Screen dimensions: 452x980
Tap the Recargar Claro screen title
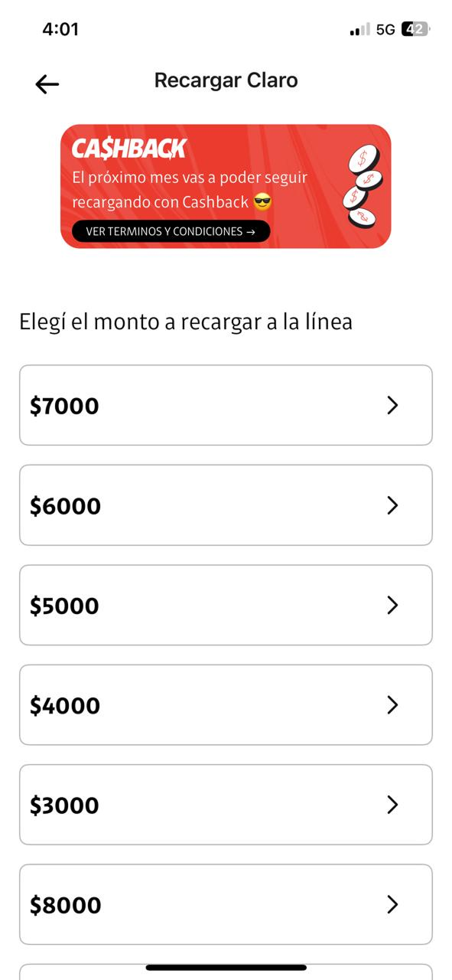click(226, 80)
